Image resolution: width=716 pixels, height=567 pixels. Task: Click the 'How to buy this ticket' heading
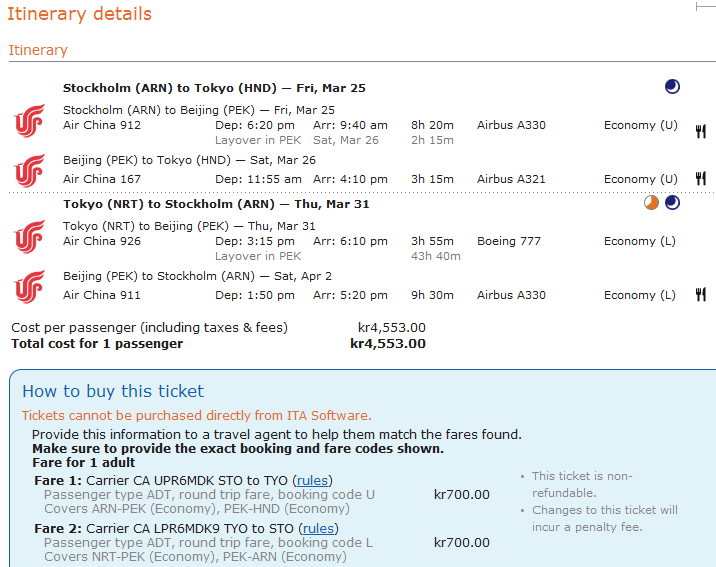coord(113,391)
